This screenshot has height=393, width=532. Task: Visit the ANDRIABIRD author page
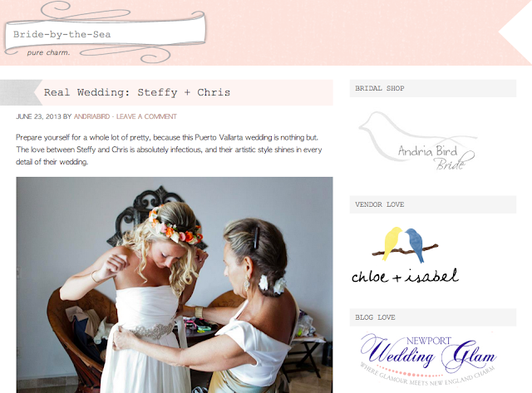[91, 116]
